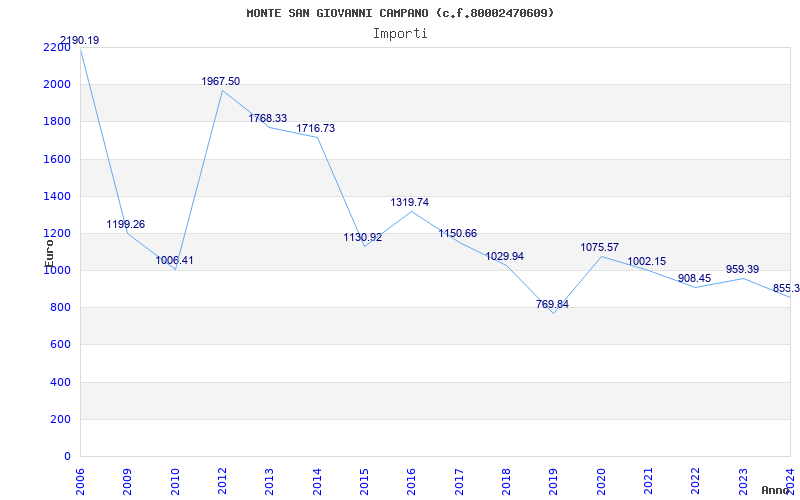
Task: Click the 2020 x-axis year label
Action: coord(601,482)
